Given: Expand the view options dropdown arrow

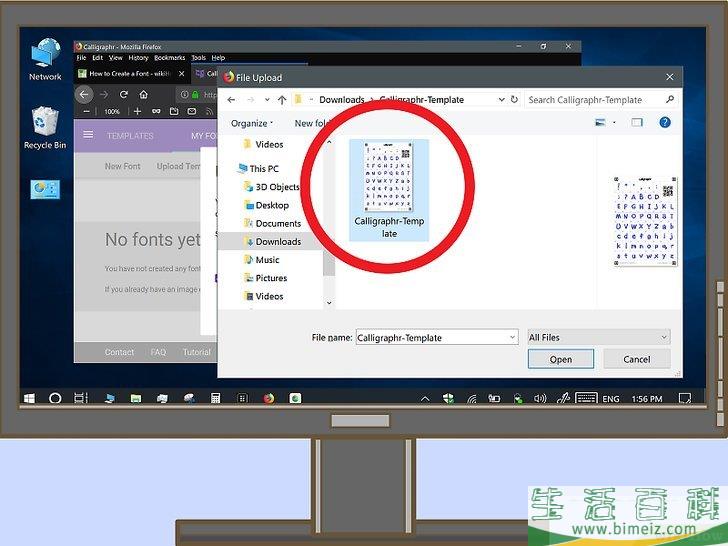Looking at the screenshot, I should (614, 123).
